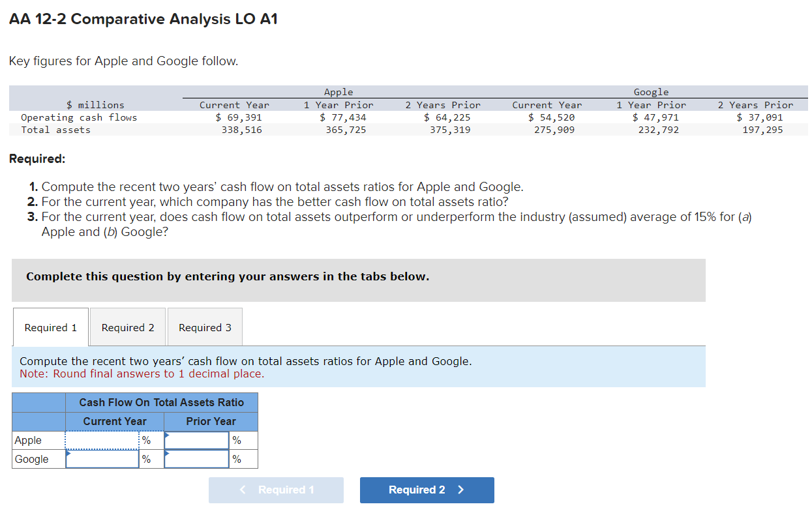Click the back chevron on Required 1 button
The height and width of the screenshot is (515, 812).
[242, 490]
